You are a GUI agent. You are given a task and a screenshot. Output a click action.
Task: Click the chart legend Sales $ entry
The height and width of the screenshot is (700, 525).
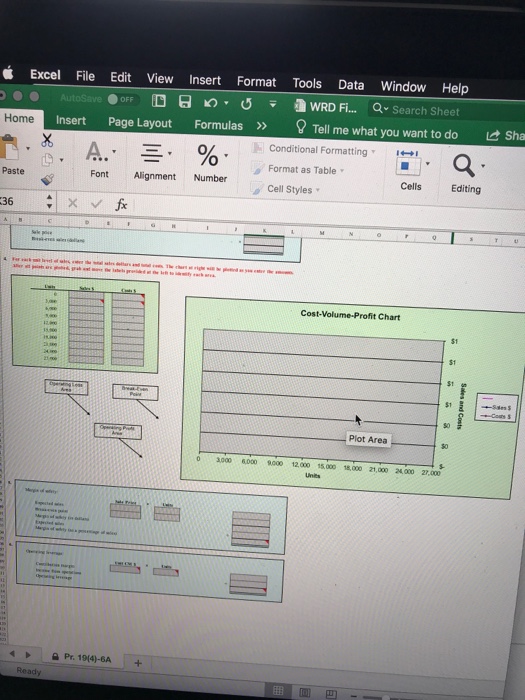496,407
